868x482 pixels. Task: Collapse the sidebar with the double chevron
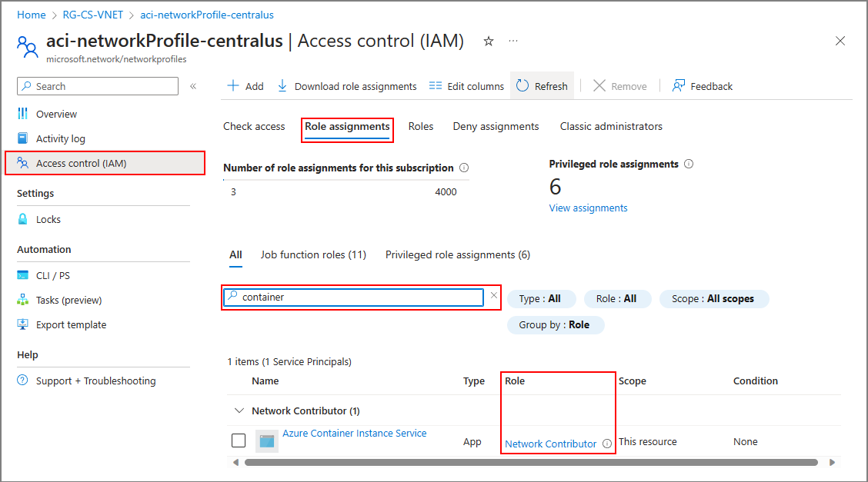[x=193, y=86]
